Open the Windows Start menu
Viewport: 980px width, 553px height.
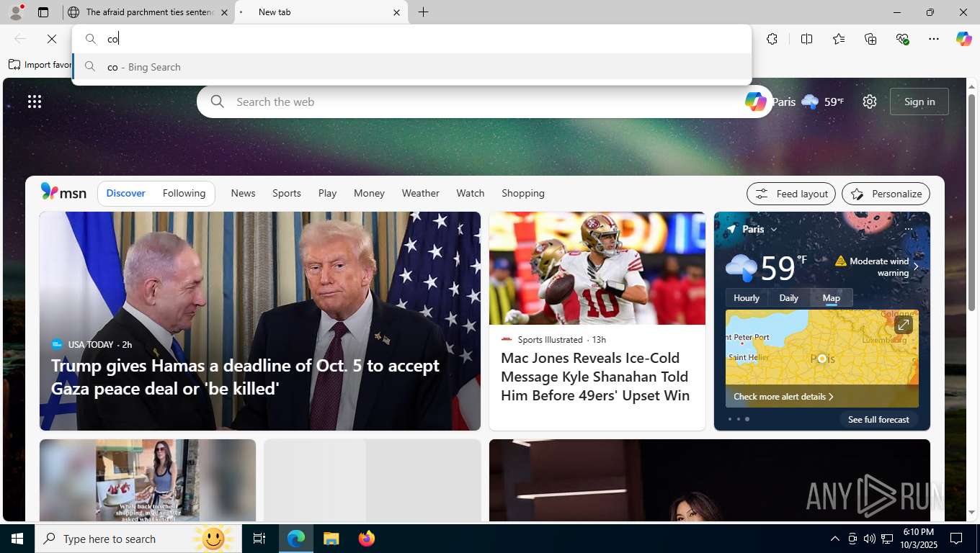[17, 539]
